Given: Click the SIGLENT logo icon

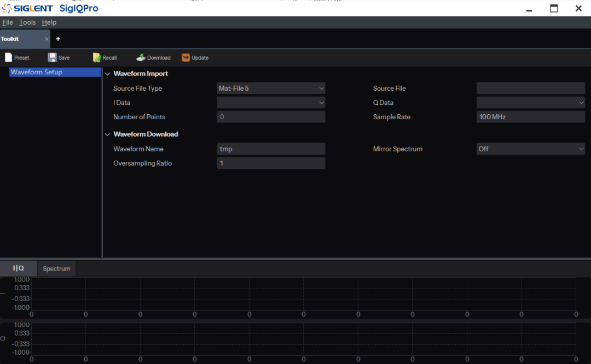Looking at the screenshot, I should click(7, 8).
